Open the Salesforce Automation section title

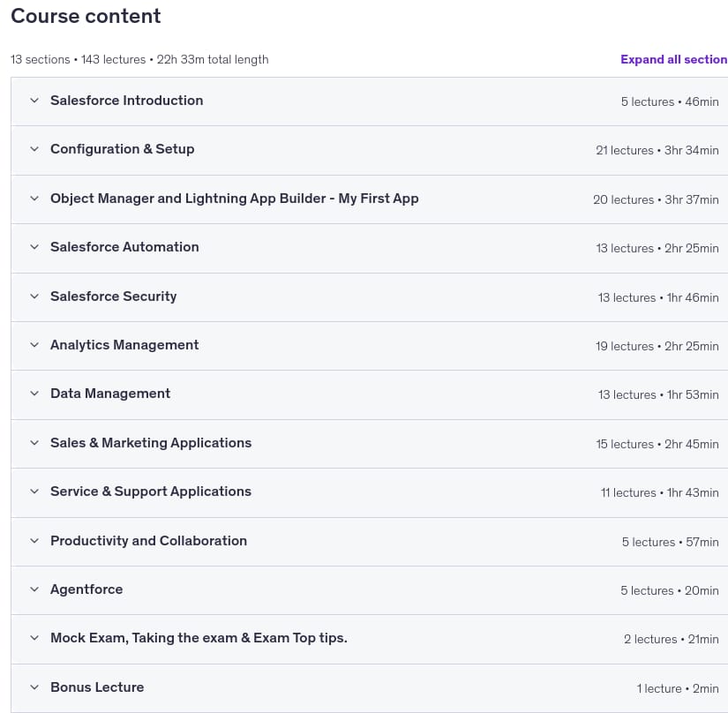[x=124, y=247]
